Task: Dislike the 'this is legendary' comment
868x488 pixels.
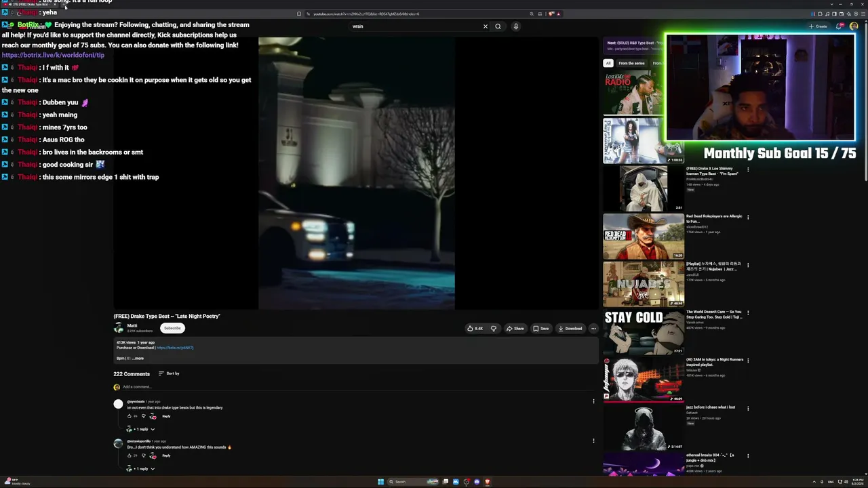Action: coord(143,416)
